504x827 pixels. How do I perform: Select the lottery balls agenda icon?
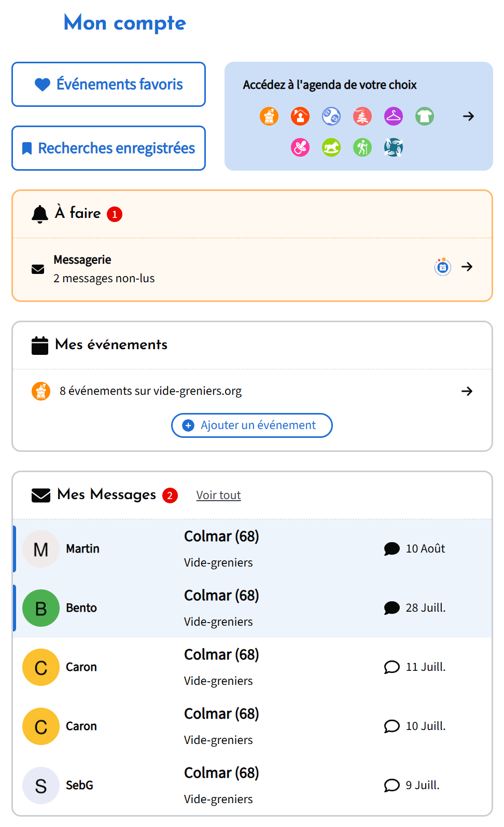(x=331, y=116)
